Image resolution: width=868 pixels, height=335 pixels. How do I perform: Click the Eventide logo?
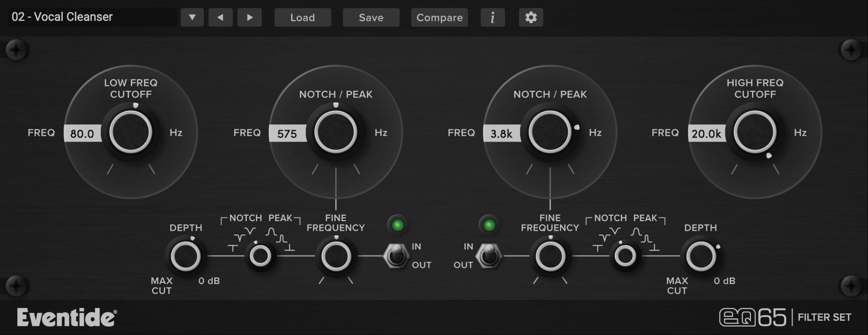click(x=67, y=317)
